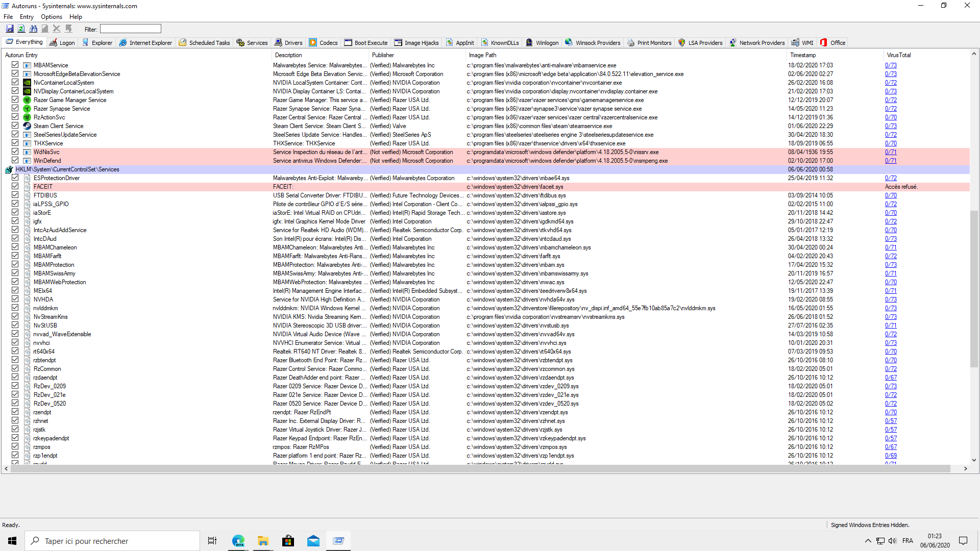Click the Razer Synapse Service entry icon
980x551 pixels.
[27, 109]
